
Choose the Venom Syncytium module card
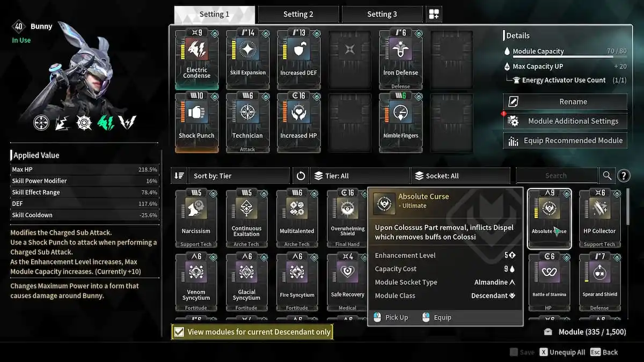(196, 282)
